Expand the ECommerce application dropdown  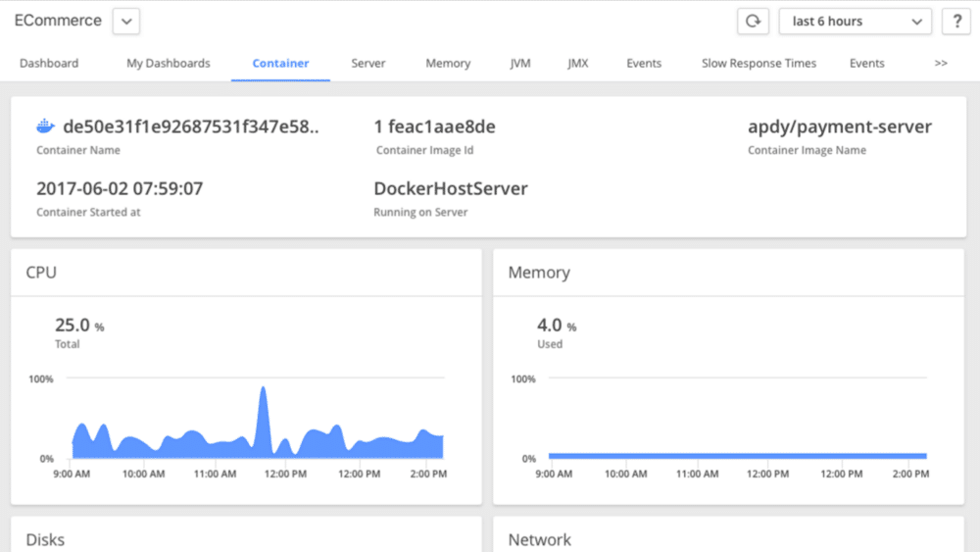coord(126,21)
